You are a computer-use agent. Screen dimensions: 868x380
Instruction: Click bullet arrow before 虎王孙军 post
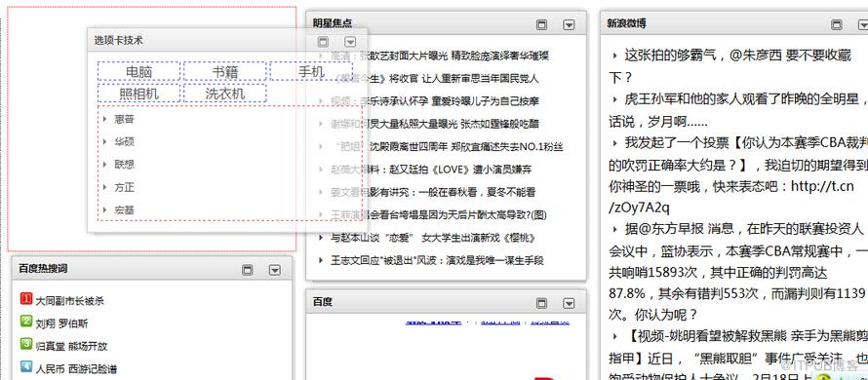click(x=614, y=99)
